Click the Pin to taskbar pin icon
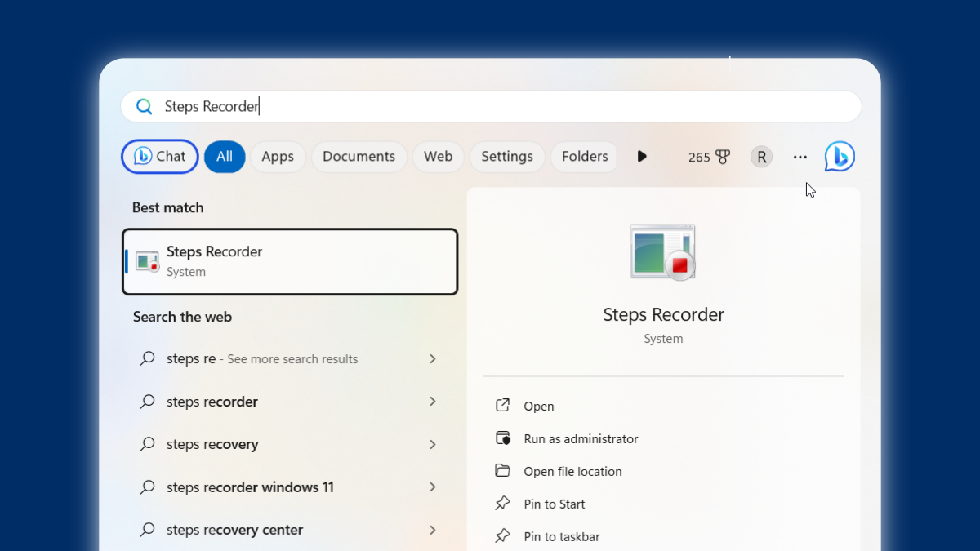 (503, 536)
